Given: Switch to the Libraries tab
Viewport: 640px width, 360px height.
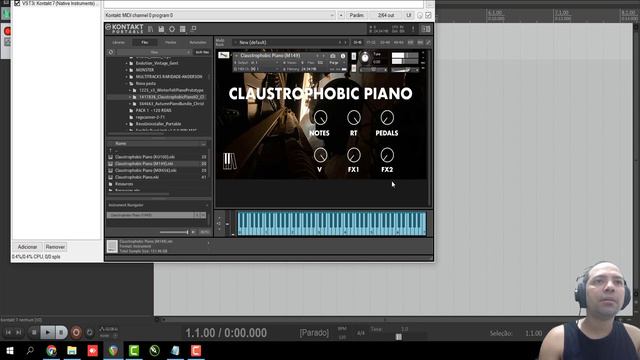Looking at the screenshot, I should click(118, 42).
